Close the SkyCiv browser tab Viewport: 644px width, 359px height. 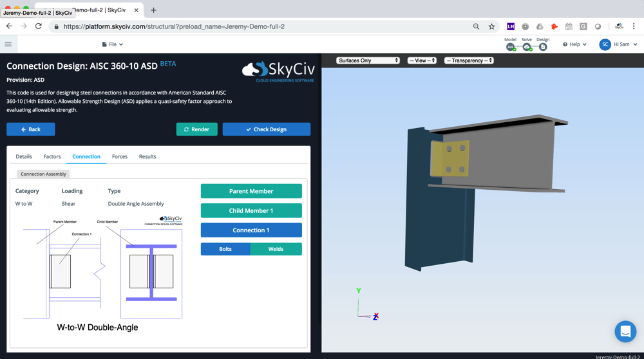[136, 10]
